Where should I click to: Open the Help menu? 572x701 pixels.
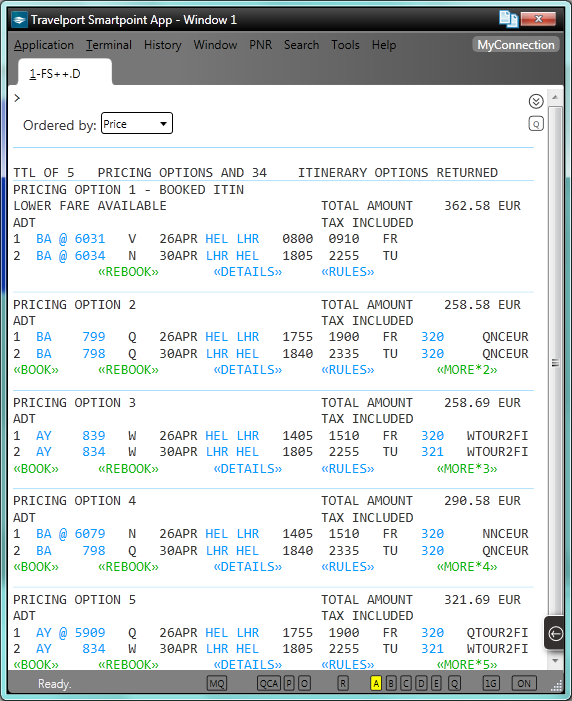(x=384, y=45)
